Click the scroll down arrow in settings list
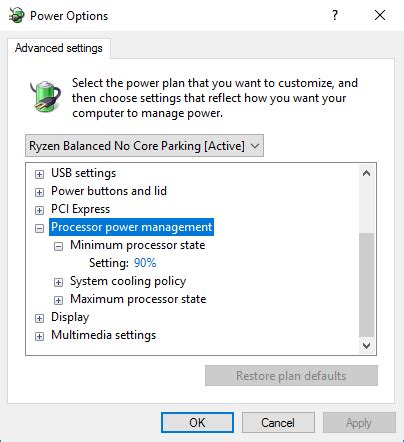 pyautogui.click(x=366, y=345)
